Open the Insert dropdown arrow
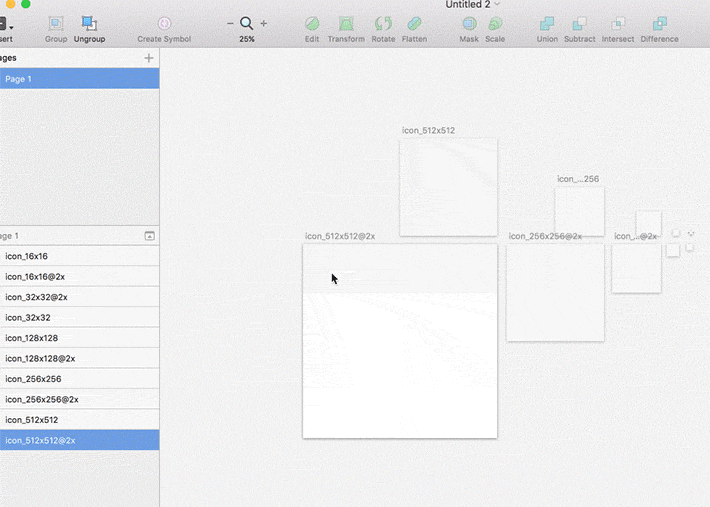The height and width of the screenshot is (507, 710). click(x=11, y=28)
